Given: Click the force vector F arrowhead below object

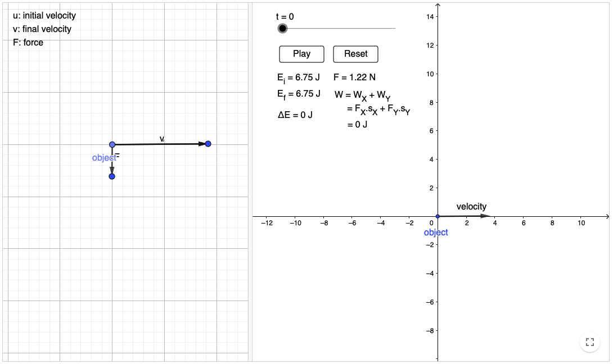Looking at the screenshot, I should [x=112, y=176].
